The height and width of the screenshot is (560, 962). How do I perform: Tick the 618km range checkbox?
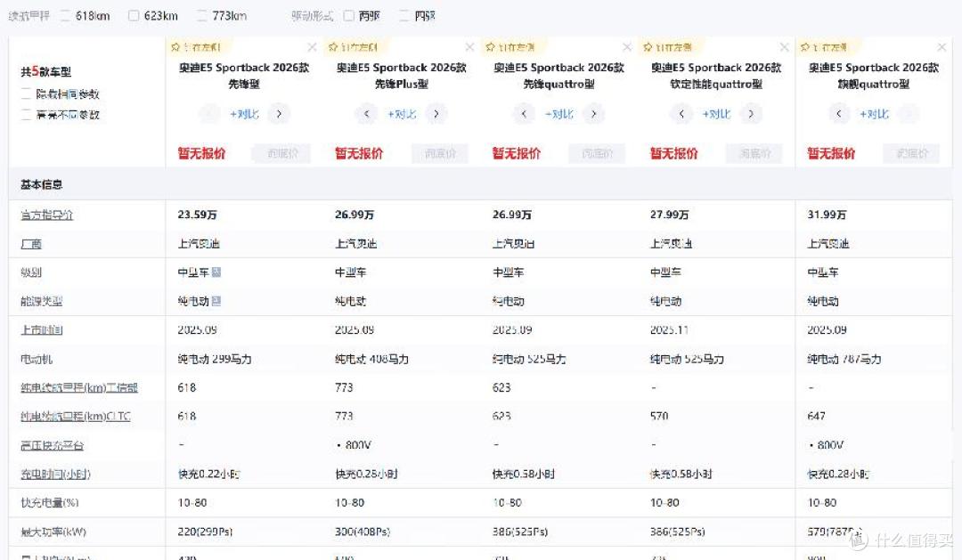pos(65,16)
